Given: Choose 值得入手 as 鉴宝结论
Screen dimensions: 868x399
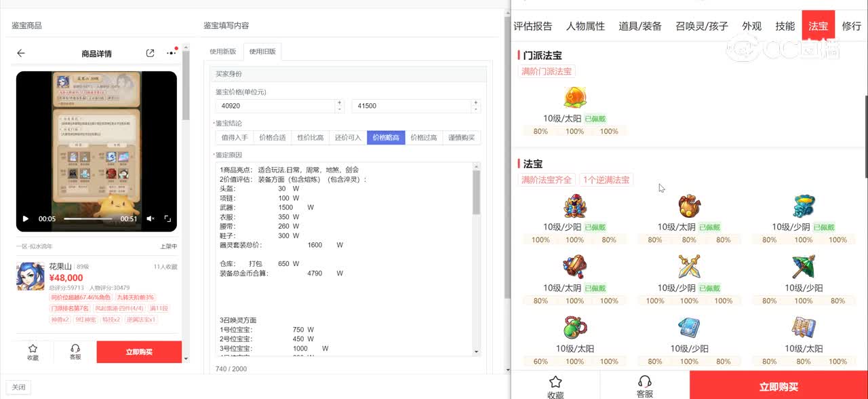Looking at the screenshot, I should (x=235, y=137).
